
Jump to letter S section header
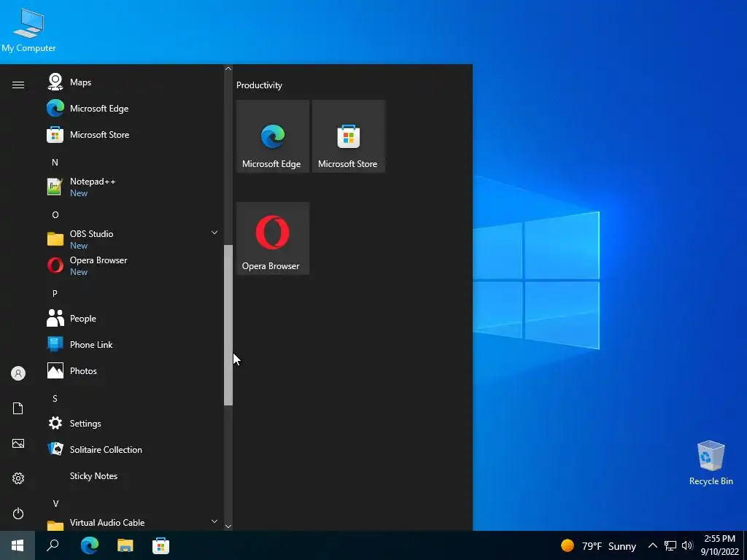55,399
